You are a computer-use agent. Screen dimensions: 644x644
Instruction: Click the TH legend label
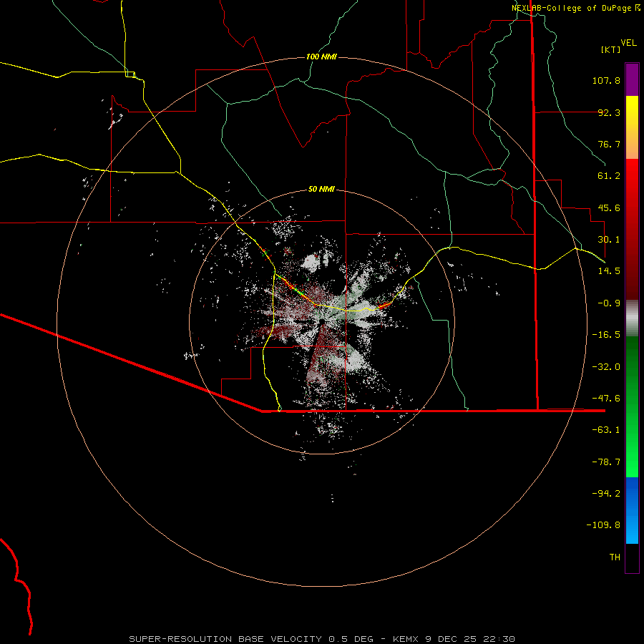pos(615,557)
